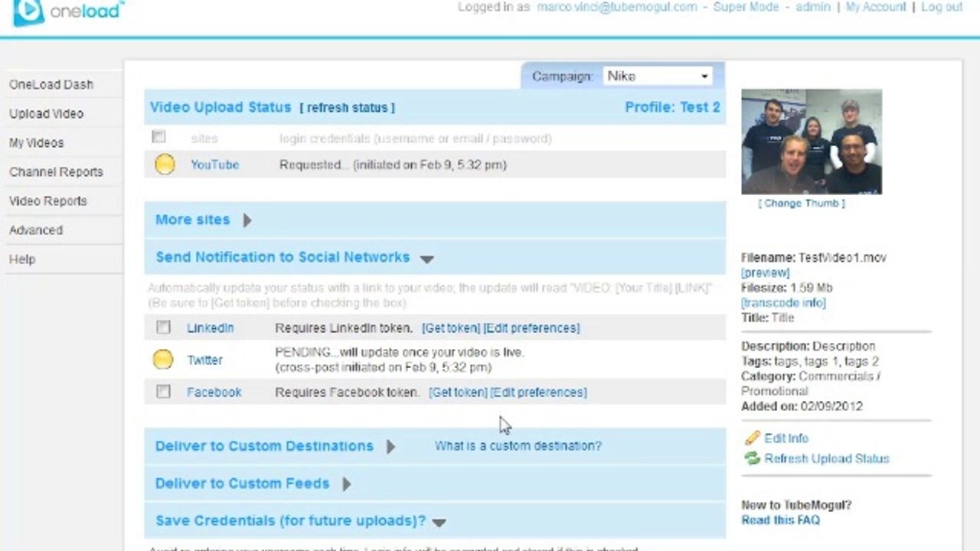Collapse Send Notification to Social Networks
Image resolution: width=980 pixels, height=551 pixels.
427,259
